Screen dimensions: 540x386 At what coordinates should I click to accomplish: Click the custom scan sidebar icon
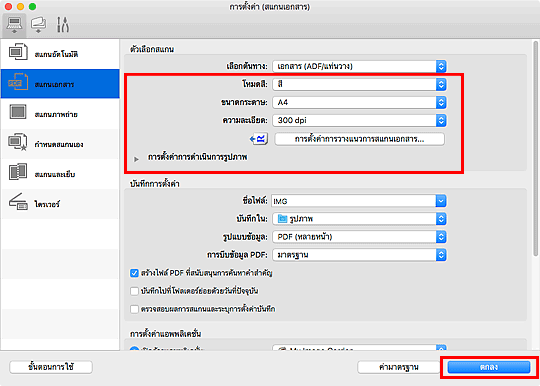18,142
